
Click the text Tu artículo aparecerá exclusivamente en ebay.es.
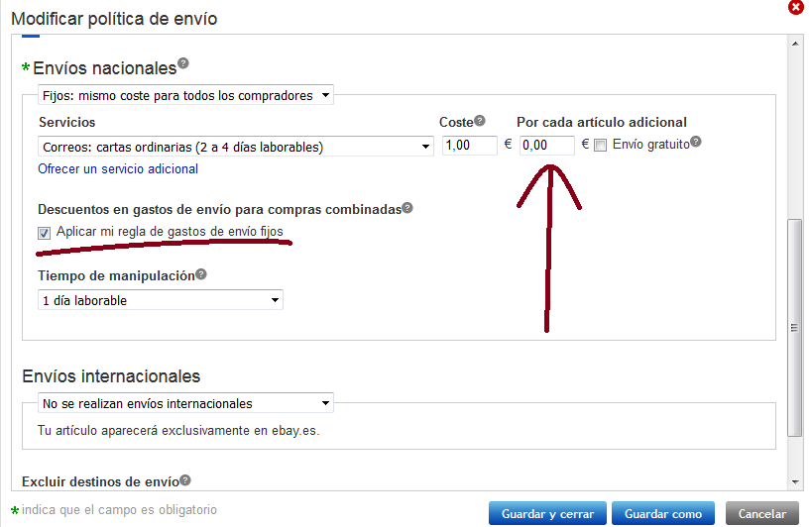(178, 430)
